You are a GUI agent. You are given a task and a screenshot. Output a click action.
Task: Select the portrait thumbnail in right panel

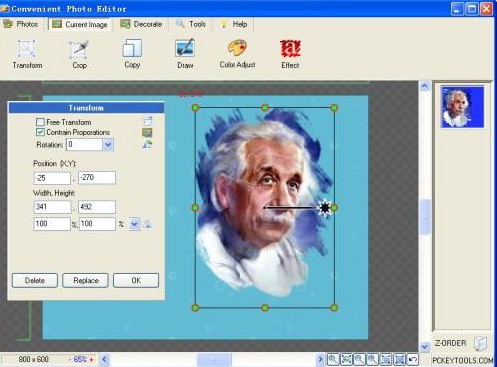click(462, 107)
